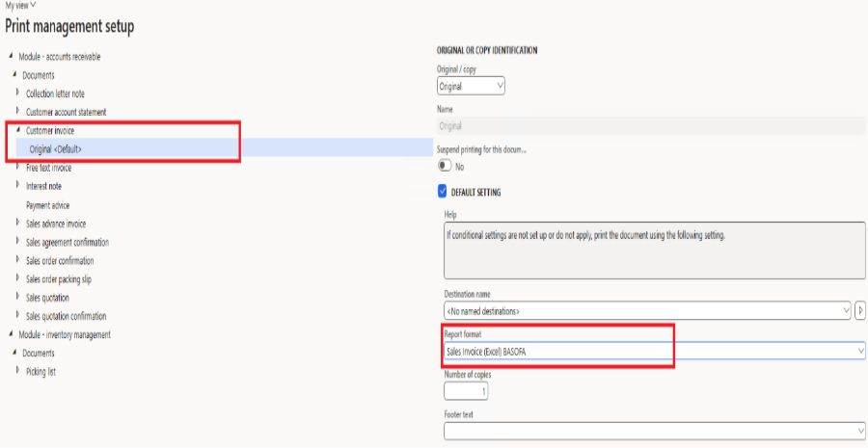Open the Footer text dropdown

point(653,431)
